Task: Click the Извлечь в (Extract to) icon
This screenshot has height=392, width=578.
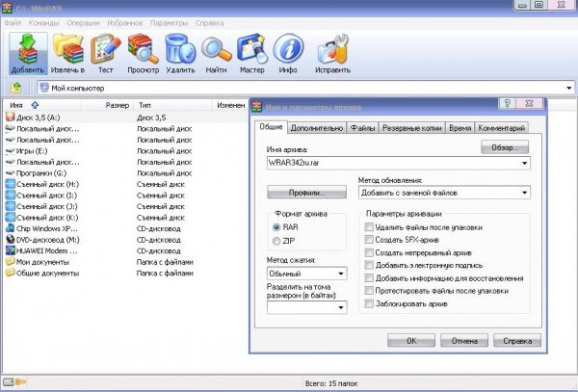Action: coord(67,53)
